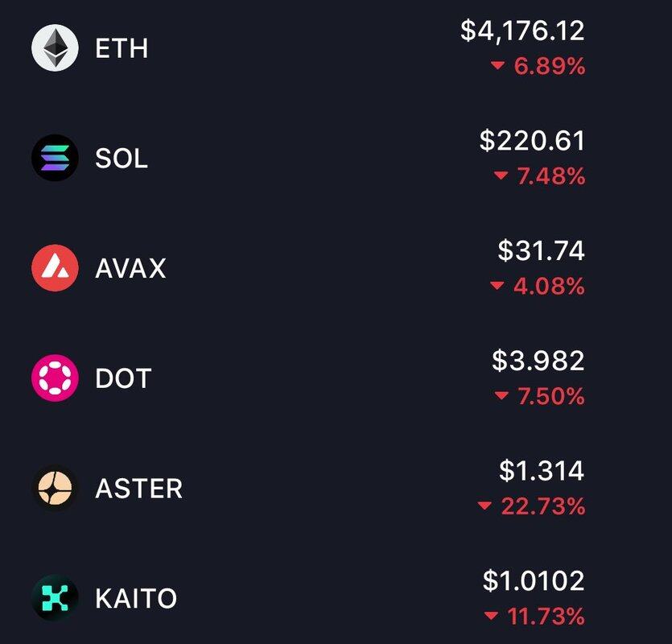Screen dimensions: 672x644
Task: View the ETH price $4,176.12
Action: (x=522, y=31)
